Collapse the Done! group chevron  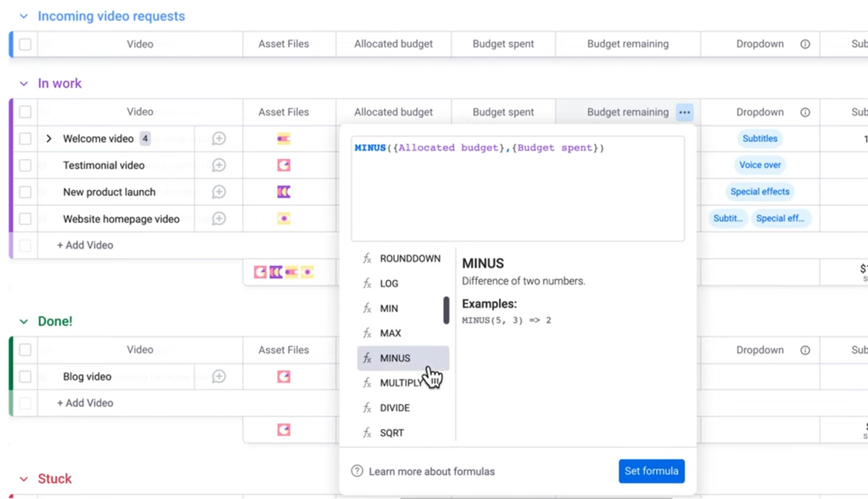click(24, 322)
